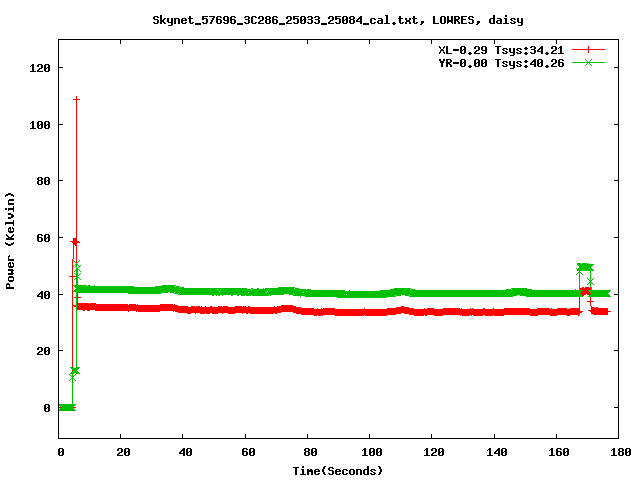Click the y-axis tick label 20
This screenshot has width=640, height=480.
tap(43, 351)
